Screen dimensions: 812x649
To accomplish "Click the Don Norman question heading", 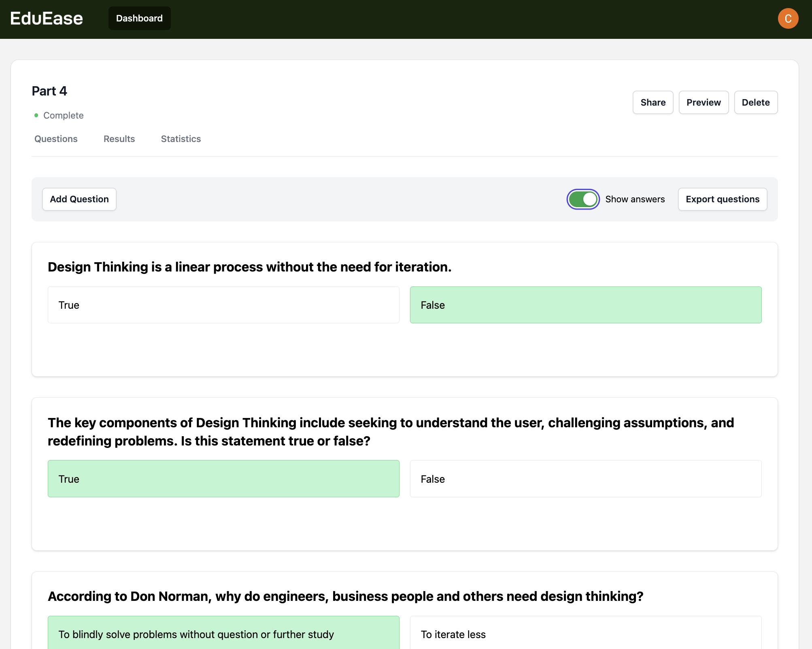I will pos(345,596).
